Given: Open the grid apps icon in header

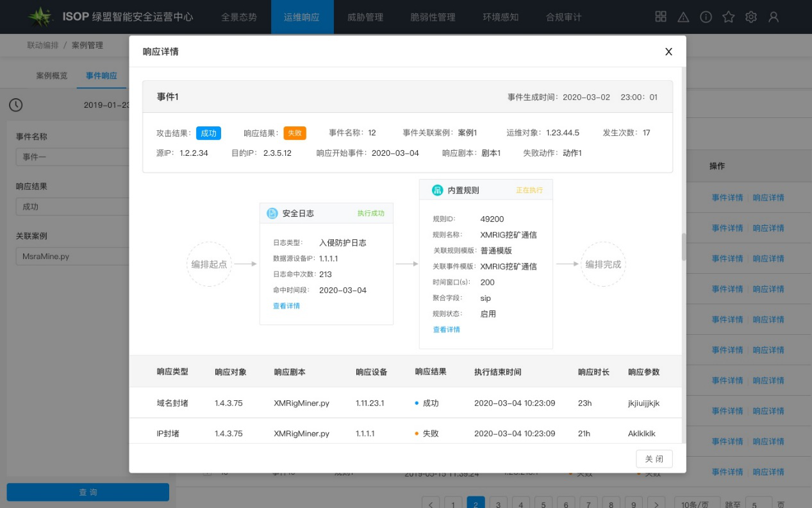Looking at the screenshot, I should pos(661,17).
